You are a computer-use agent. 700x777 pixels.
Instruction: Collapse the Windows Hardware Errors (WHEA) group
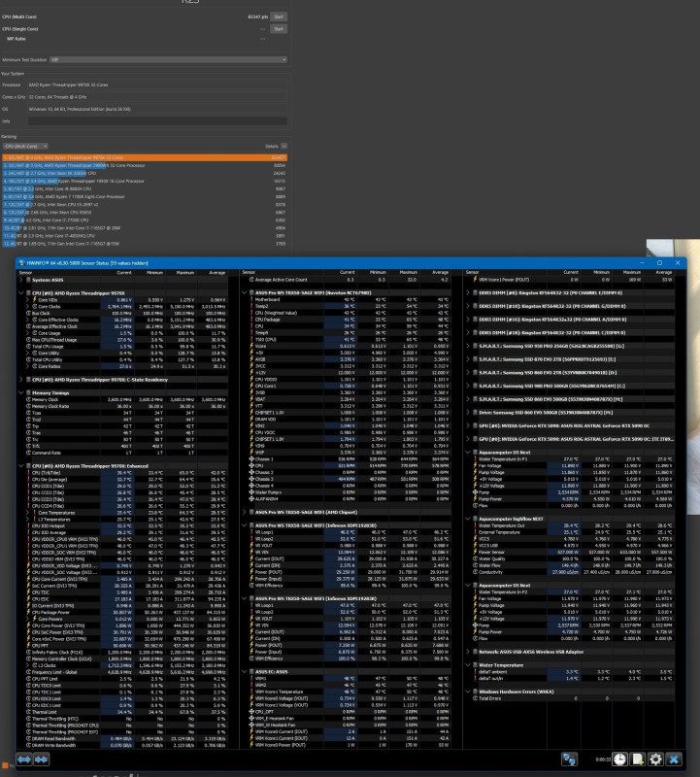click(x=468, y=692)
